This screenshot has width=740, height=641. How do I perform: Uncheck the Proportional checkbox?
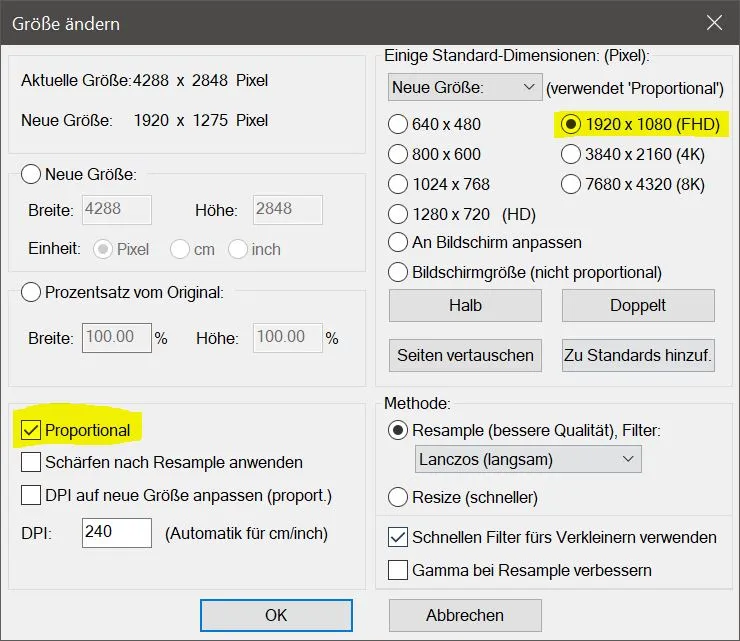click(x=31, y=431)
